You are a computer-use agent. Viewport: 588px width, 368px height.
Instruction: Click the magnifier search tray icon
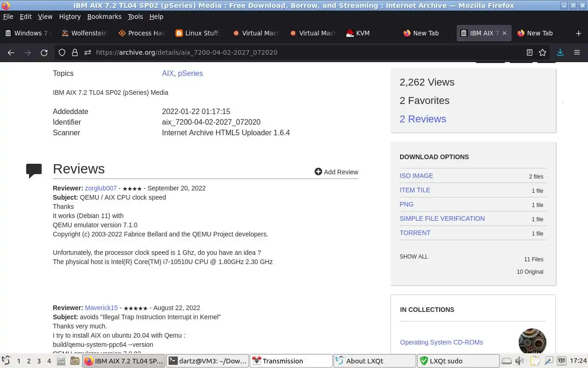549,361
